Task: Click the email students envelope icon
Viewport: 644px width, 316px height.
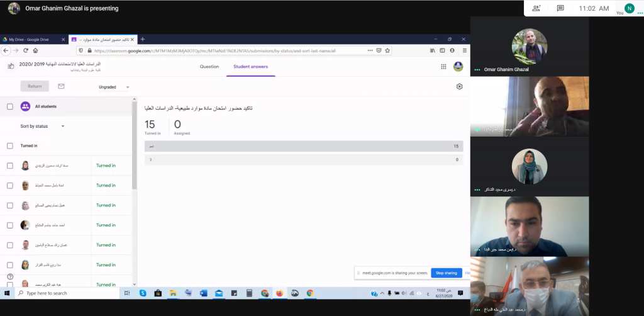Action: click(x=61, y=86)
